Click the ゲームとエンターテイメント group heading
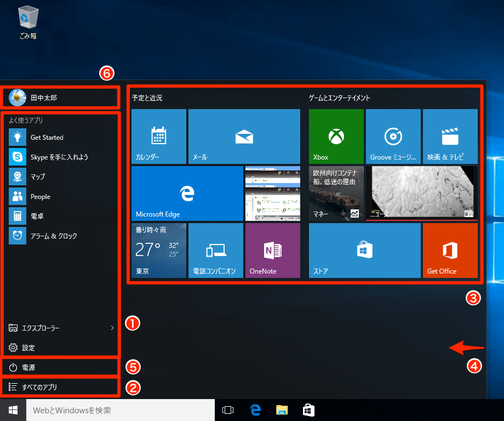504x421 pixels. tap(340, 98)
